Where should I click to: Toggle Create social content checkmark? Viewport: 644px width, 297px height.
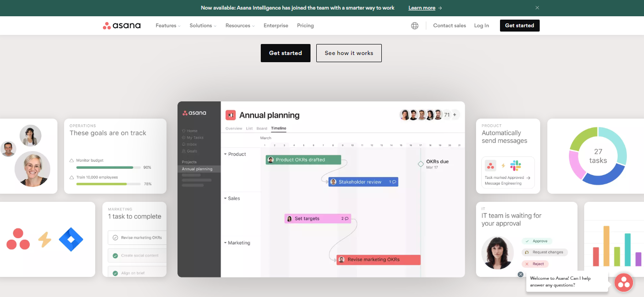tap(115, 255)
